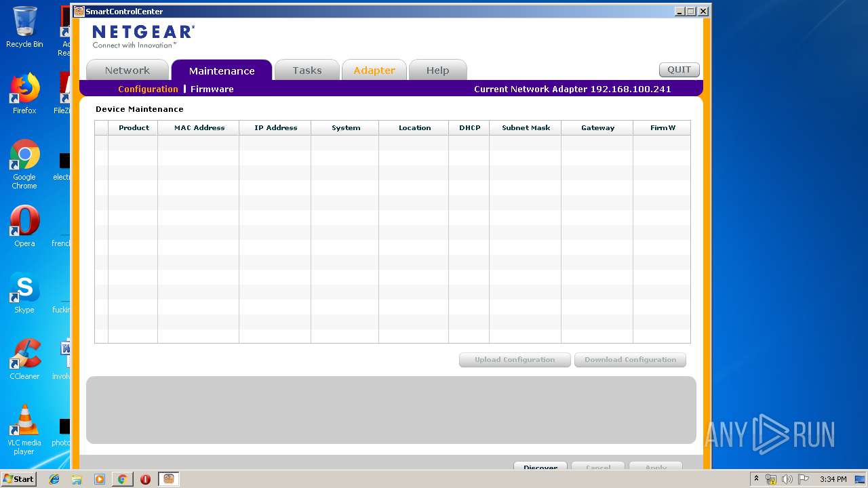This screenshot has height=488, width=868.
Task: Click the Gateway column header
Action: pyautogui.click(x=597, y=127)
